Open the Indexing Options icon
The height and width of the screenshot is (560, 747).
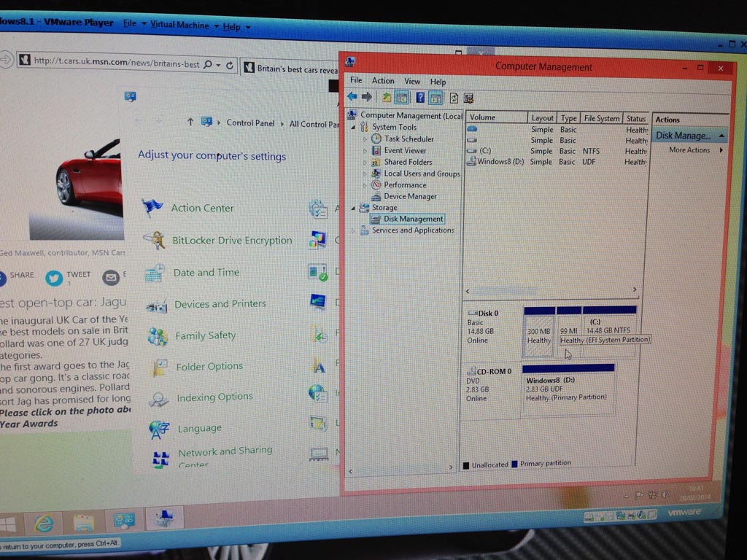(x=158, y=399)
